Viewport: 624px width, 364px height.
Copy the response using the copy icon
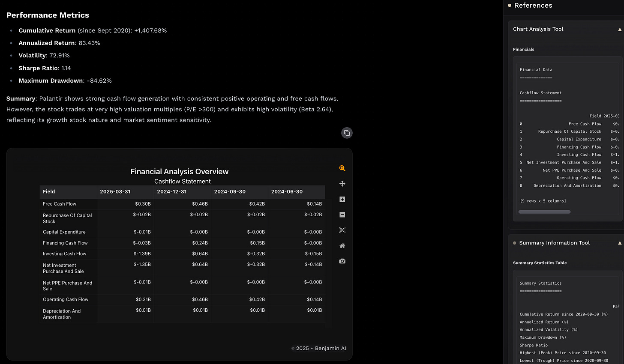point(347,133)
